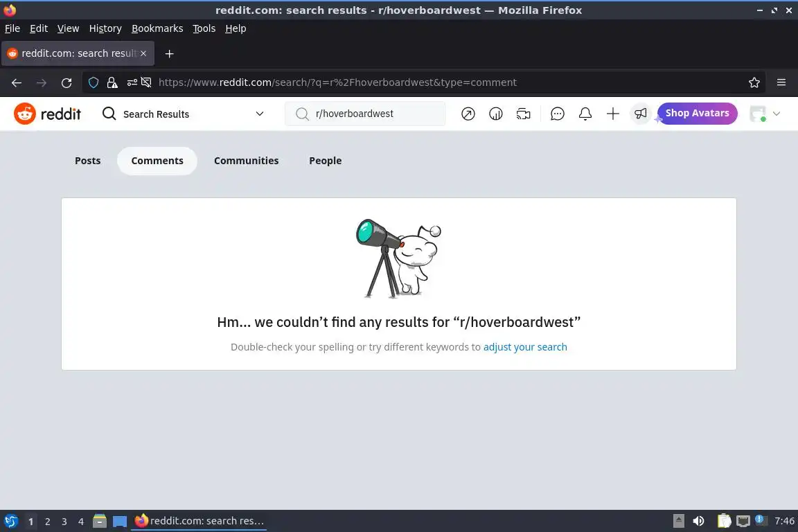The height and width of the screenshot is (532, 798).
Task: Switch to workspace 4 in the taskbar
Action: click(x=81, y=522)
